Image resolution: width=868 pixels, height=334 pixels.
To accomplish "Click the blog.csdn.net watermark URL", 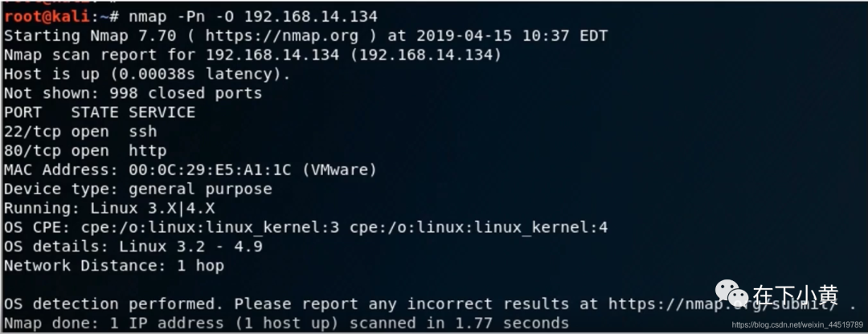I will click(x=797, y=324).
